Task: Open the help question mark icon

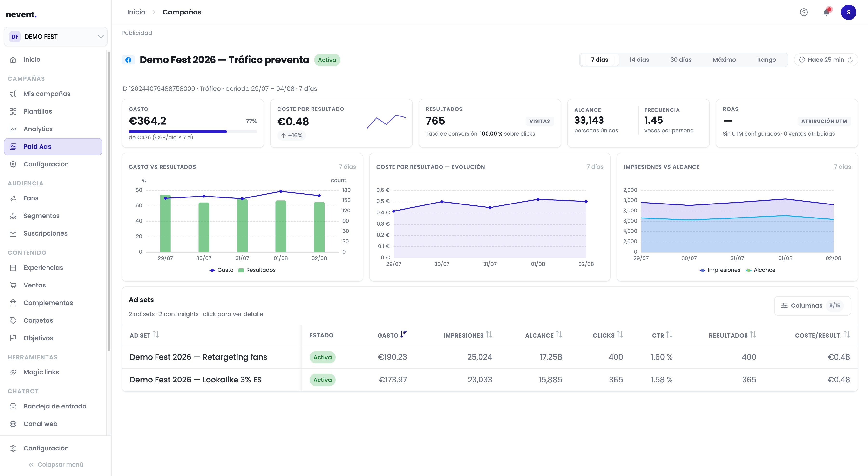Action: tap(804, 13)
